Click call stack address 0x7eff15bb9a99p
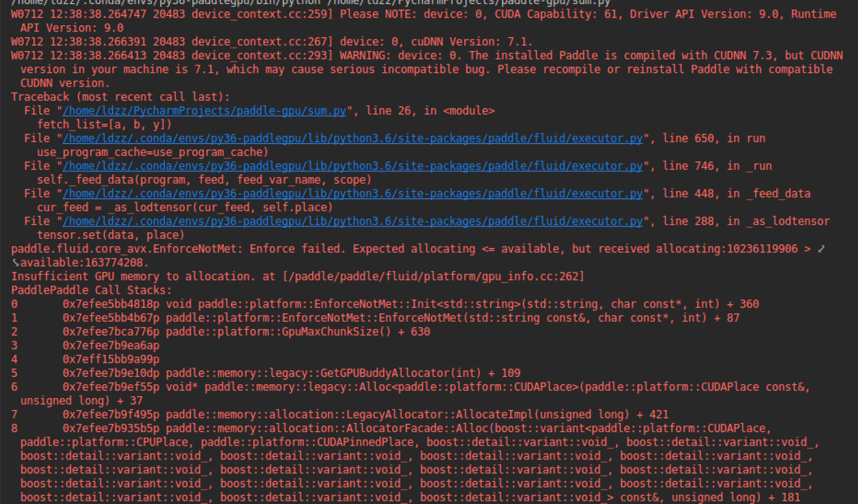 (x=111, y=359)
